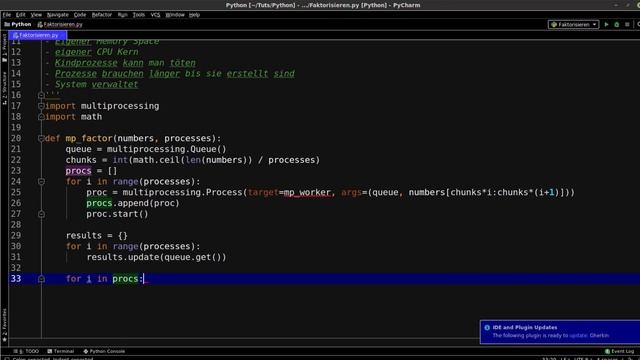
Task: Open the Terminal tool window
Action: pos(60,351)
